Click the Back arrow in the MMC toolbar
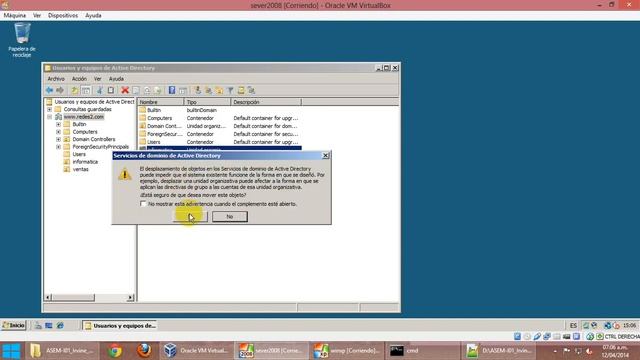The width and height of the screenshot is (640, 360). point(49,90)
